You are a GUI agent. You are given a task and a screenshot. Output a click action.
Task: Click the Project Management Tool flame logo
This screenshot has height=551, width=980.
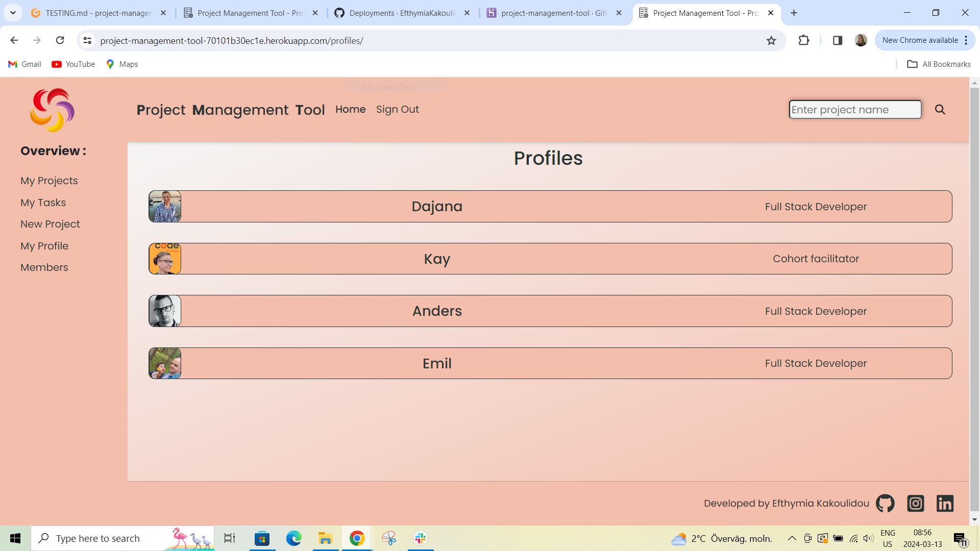[x=52, y=110]
